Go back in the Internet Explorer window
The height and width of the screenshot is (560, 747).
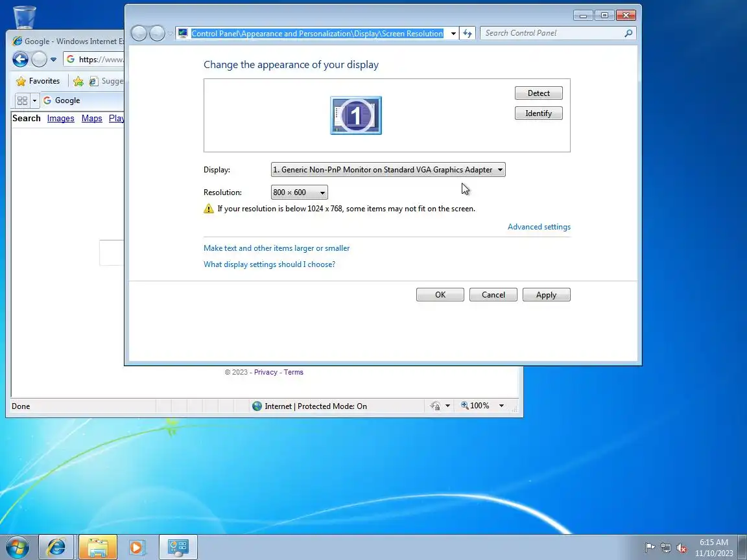point(20,60)
